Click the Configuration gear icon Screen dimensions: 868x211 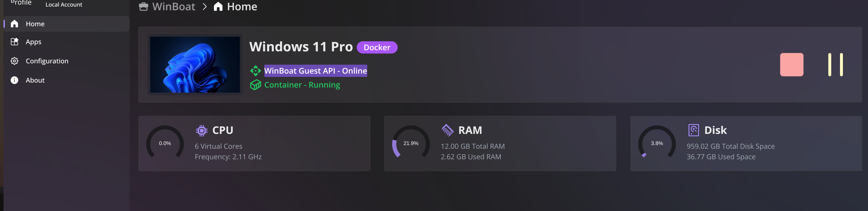[x=14, y=61]
